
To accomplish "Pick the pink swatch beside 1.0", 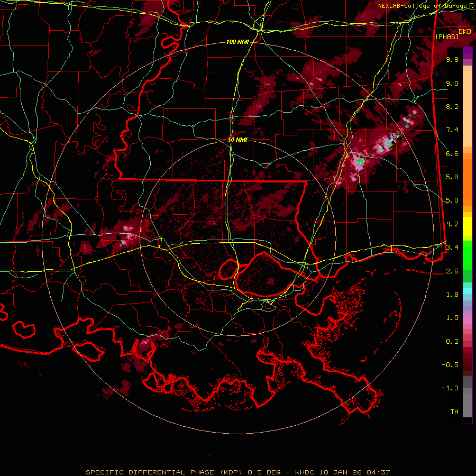I will (x=467, y=321).
